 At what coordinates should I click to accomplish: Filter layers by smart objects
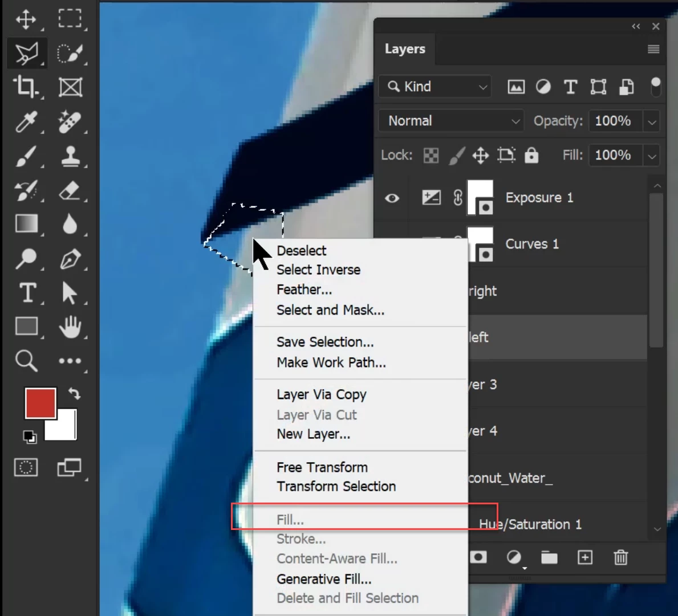626,87
